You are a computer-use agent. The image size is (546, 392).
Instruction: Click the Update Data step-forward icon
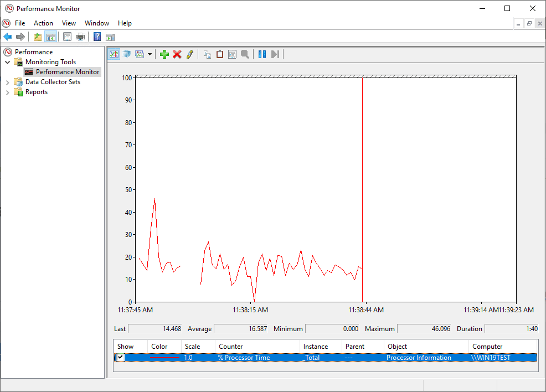click(275, 54)
